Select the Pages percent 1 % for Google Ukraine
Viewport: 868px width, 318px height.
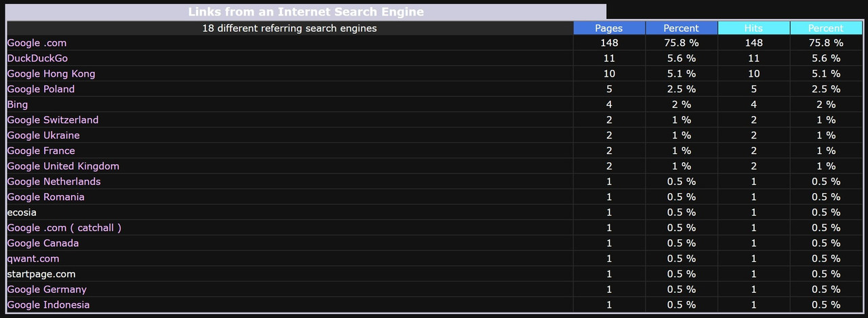(x=682, y=136)
